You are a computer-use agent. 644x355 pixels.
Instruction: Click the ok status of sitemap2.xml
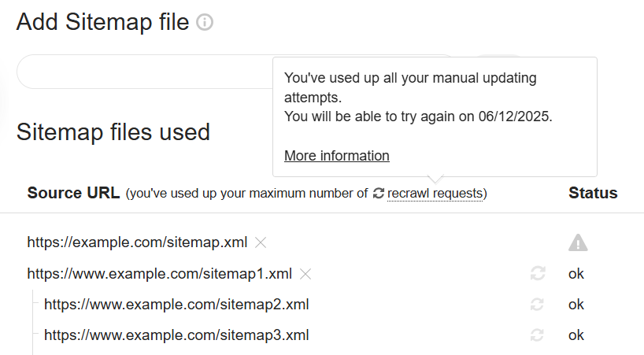(576, 305)
